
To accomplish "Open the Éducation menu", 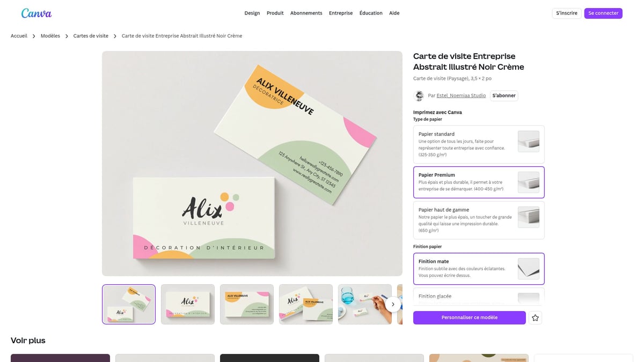I will click(371, 13).
